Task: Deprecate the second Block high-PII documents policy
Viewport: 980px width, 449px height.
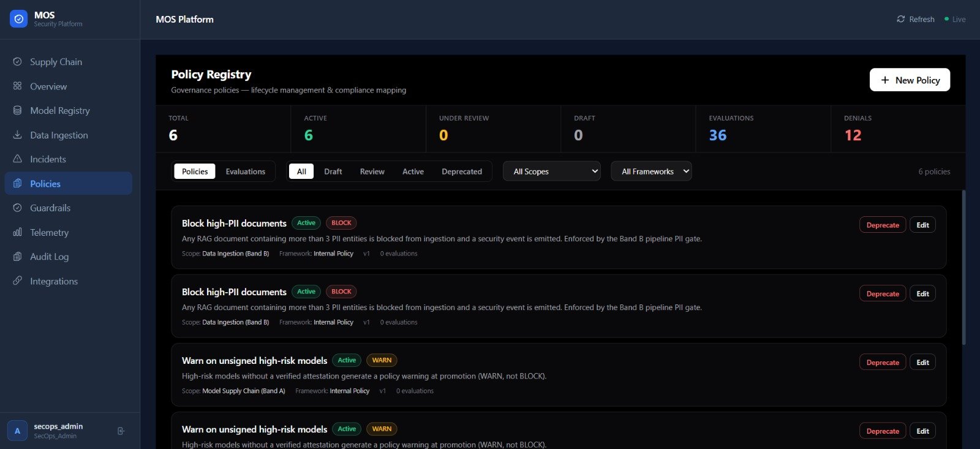Action: [x=883, y=293]
